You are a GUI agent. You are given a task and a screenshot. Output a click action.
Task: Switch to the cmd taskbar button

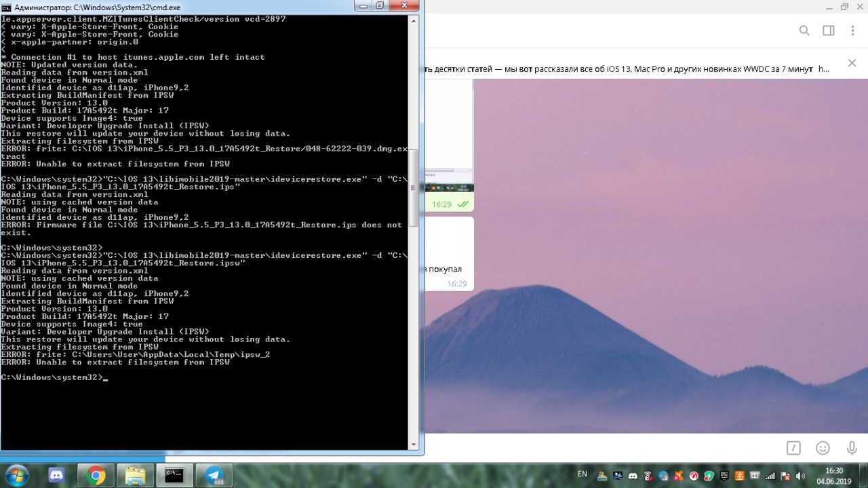coord(174,475)
